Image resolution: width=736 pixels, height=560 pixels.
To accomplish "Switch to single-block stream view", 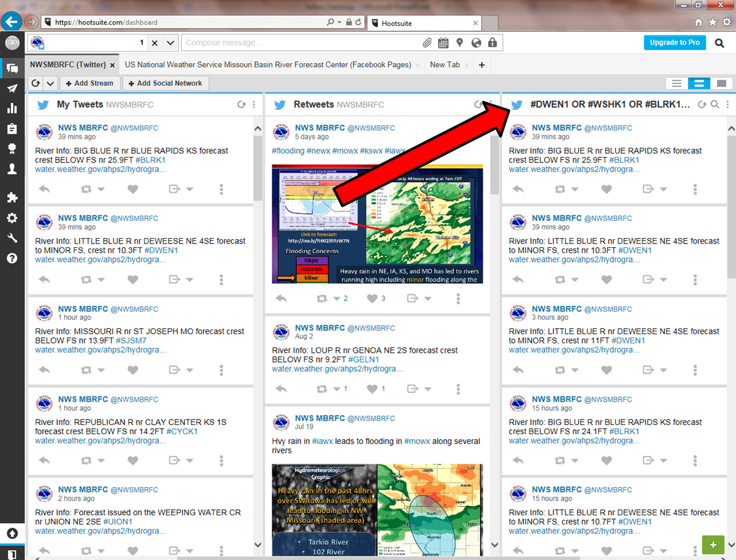I will (721, 83).
